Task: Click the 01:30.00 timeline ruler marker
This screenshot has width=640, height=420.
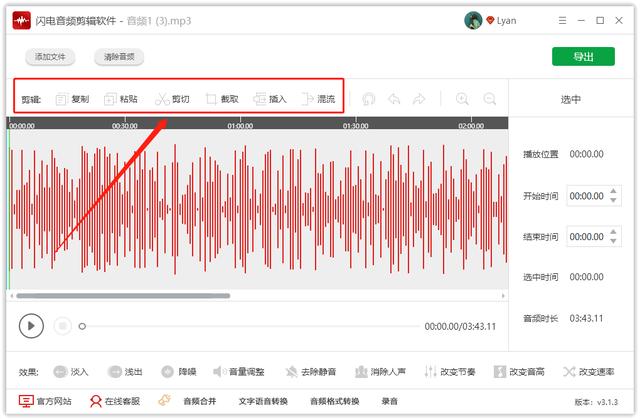Action: click(x=356, y=126)
